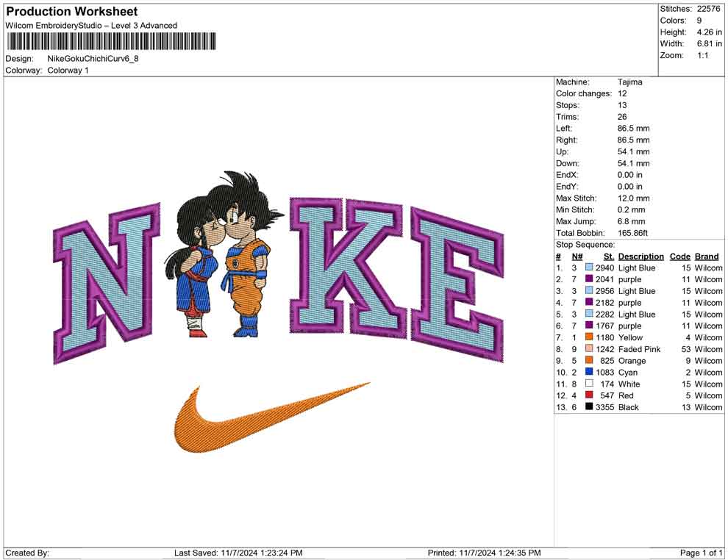The image size is (728, 560).
Task: Click the Yellow color swatch in stop 7
Action: 589,337
